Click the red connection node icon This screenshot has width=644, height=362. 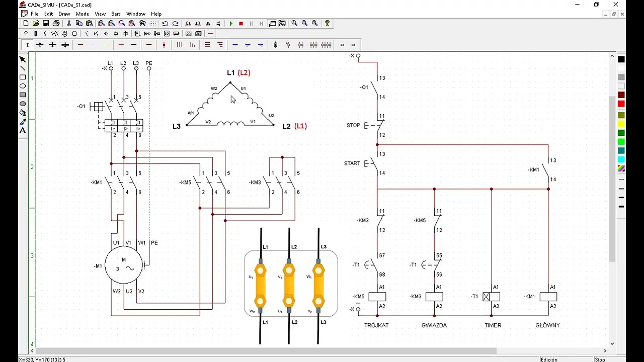[164, 45]
